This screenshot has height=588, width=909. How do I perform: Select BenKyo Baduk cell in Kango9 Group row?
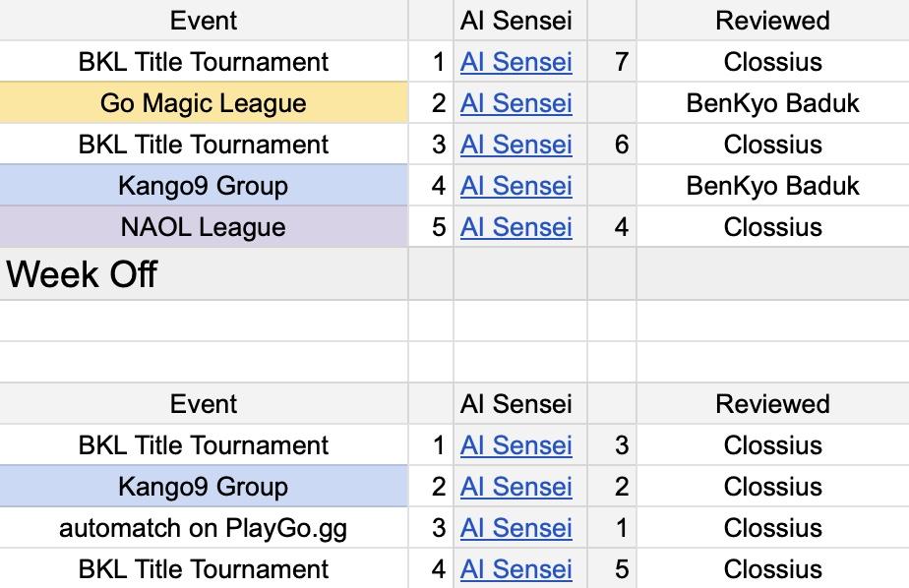point(772,186)
